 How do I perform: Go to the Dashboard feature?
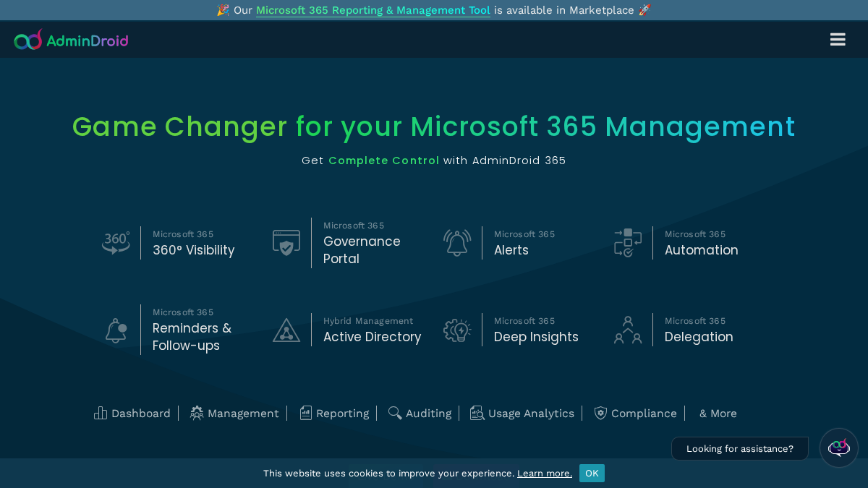point(132,414)
